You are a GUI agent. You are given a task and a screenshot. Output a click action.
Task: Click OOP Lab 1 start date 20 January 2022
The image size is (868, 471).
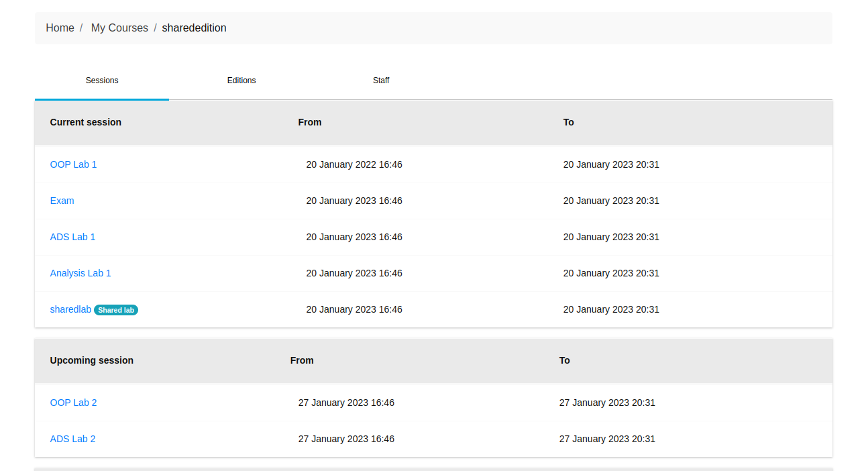(x=354, y=164)
